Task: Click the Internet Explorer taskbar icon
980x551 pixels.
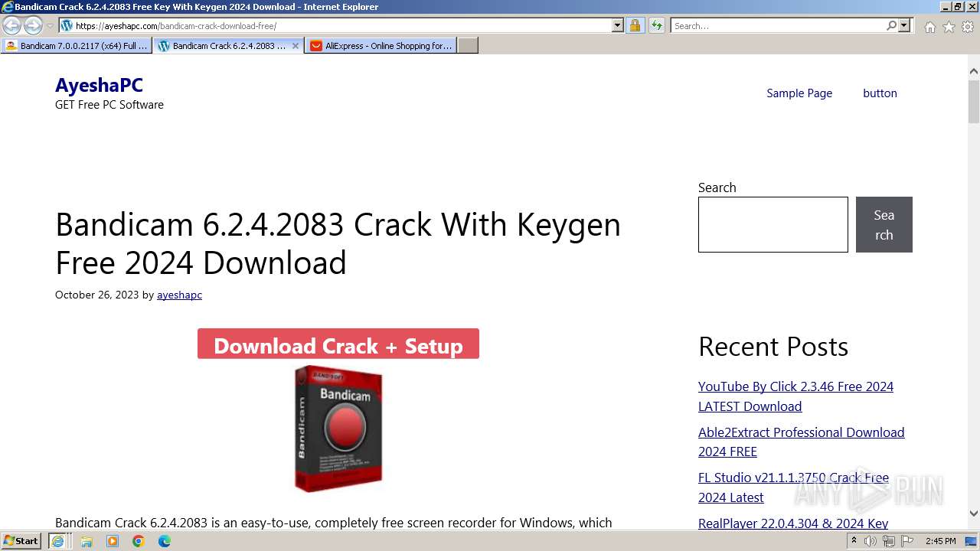Action: click(57, 541)
